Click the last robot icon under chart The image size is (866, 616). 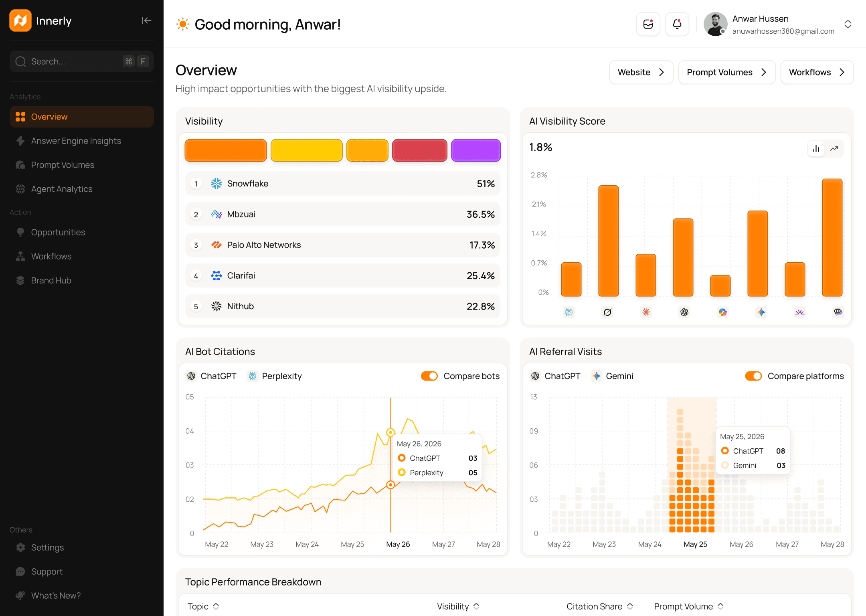tap(838, 312)
